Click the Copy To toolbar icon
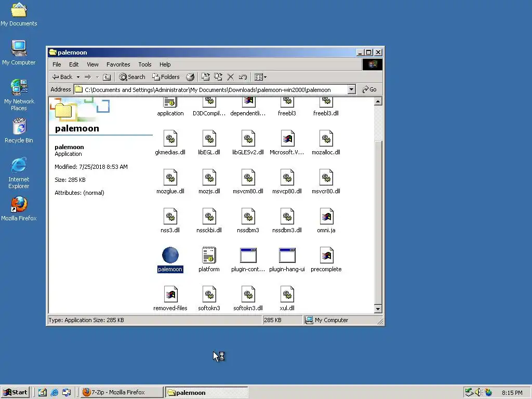This screenshot has height=399, width=532. pyautogui.click(x=218, y=77)
